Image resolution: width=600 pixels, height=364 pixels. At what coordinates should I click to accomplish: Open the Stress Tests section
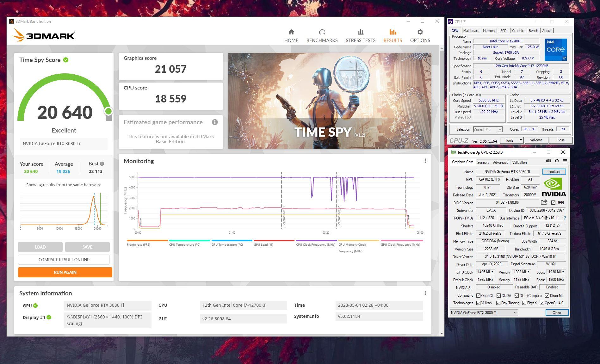coord(360,36)
